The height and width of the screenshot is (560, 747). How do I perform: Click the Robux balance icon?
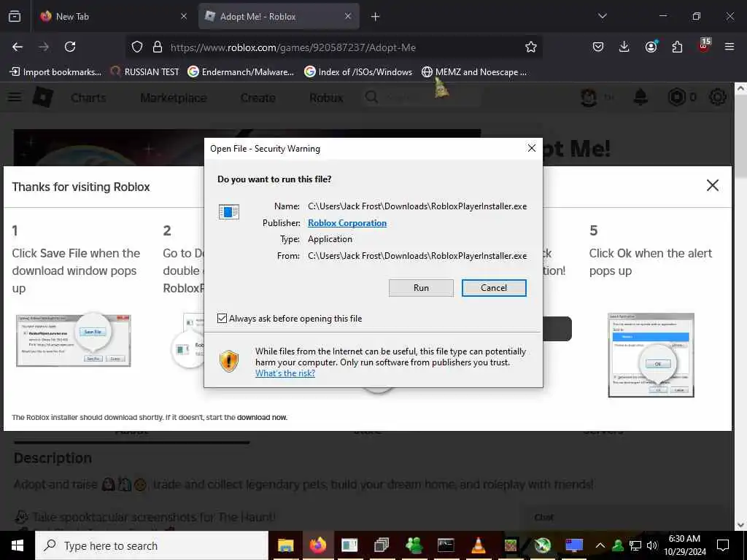676,97
